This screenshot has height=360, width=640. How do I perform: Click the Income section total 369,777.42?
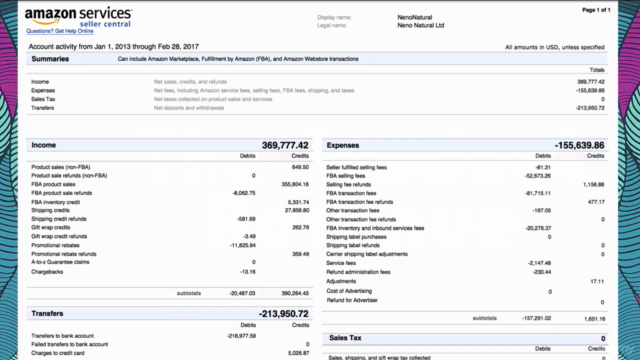click(285, 145)
